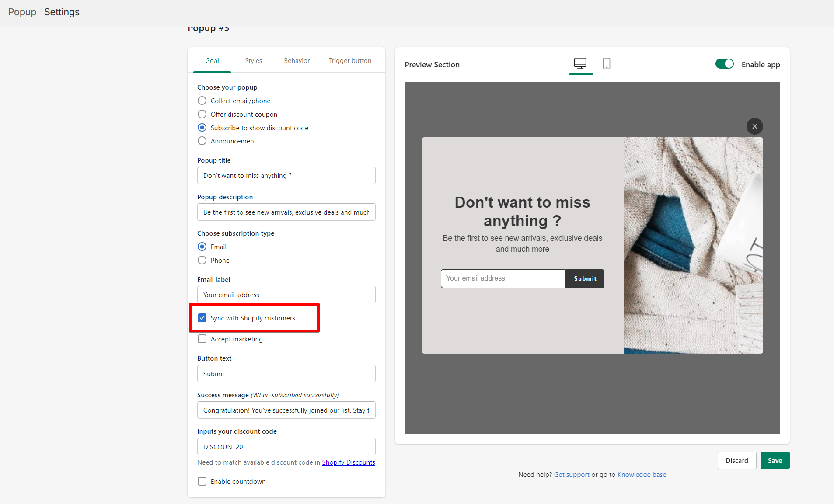The height and width of the screenshot is (504, 834).
Task: Choose Phone subscription type
Action: click(202, 261)
